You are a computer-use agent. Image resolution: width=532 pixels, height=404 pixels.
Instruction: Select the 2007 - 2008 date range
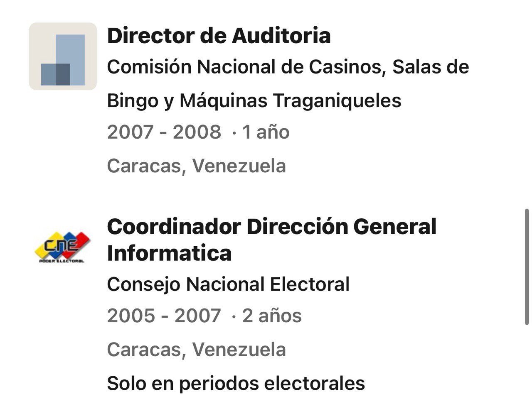164,132
